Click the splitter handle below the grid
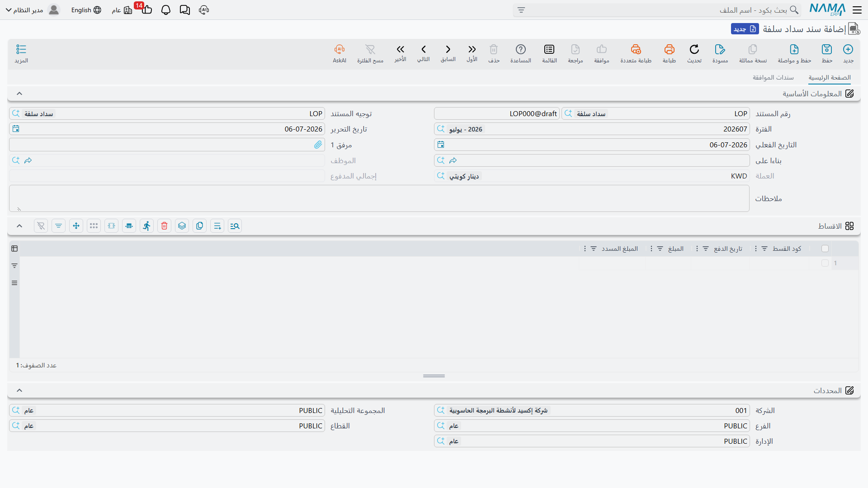Screen dimensions: 868x488 coord(434,376)
